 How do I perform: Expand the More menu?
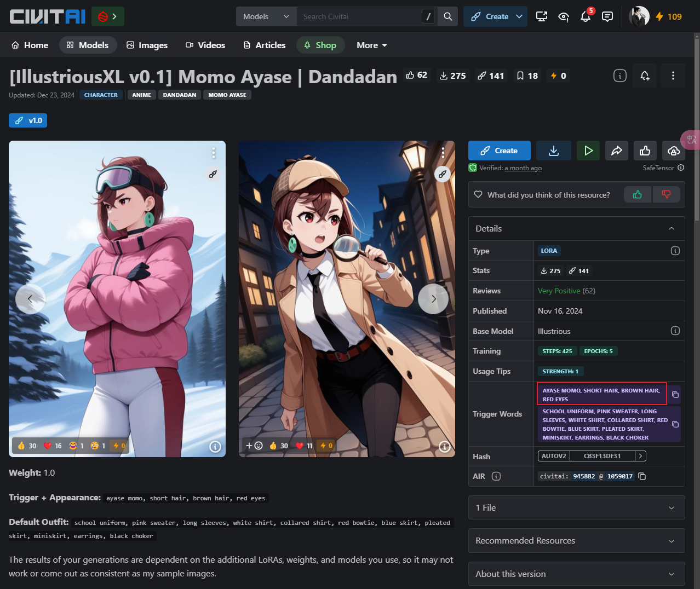tap(372, 45)
